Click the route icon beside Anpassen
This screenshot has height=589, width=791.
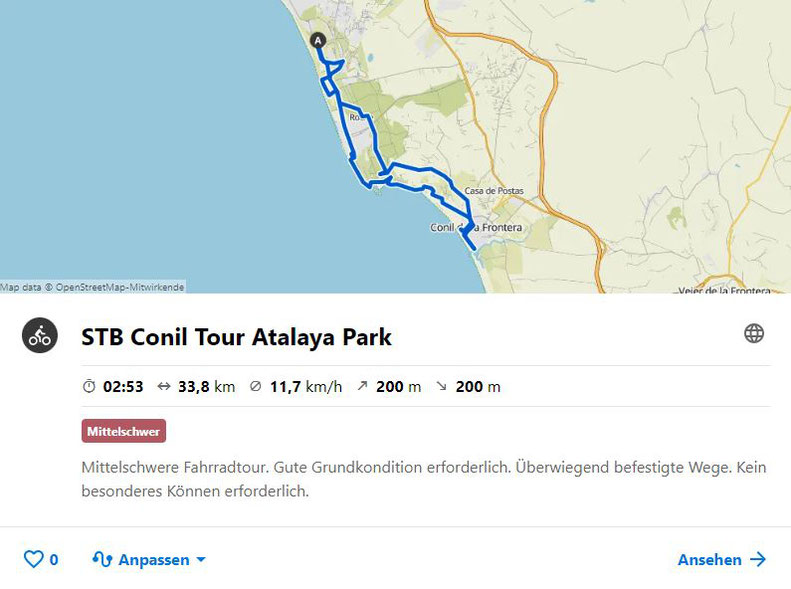point(102,559)
